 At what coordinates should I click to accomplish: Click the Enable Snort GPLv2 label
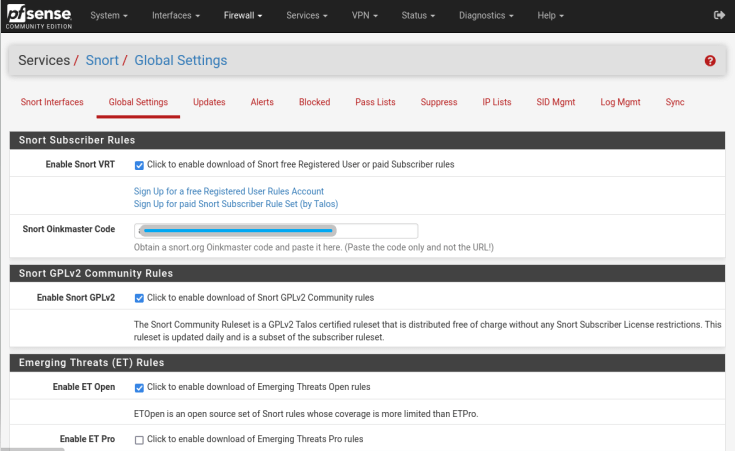(x=76, y=298)
